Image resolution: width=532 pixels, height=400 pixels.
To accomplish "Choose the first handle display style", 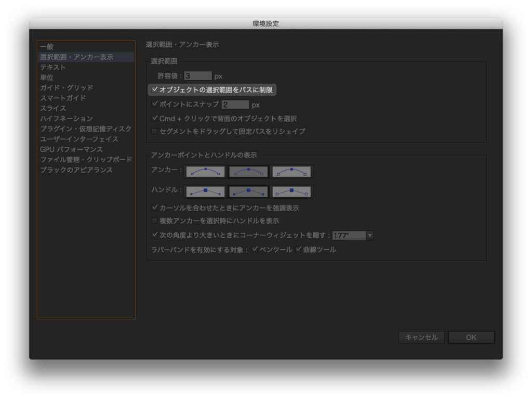I will 205,191.
